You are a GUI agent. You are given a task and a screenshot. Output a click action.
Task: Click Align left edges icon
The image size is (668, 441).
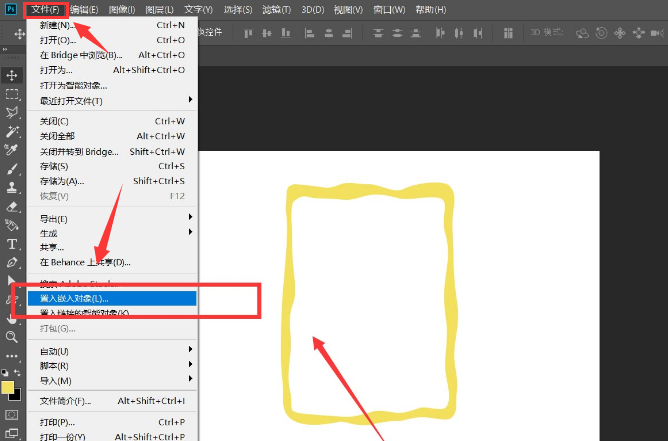click(310, 33)
